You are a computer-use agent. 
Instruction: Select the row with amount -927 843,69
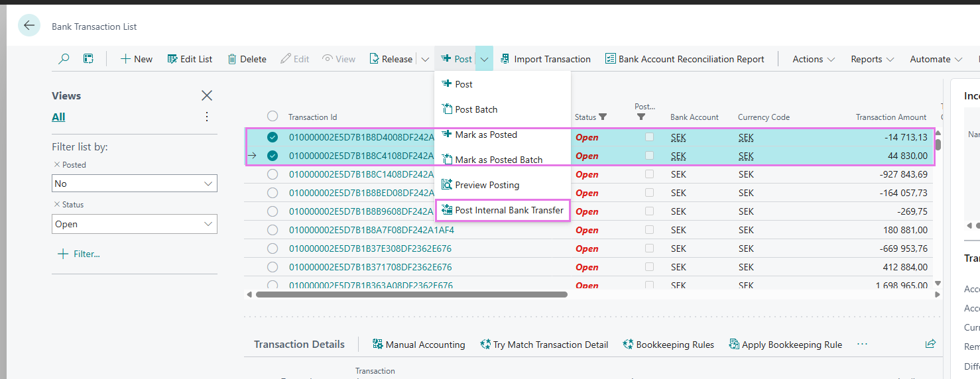point(273,174)
